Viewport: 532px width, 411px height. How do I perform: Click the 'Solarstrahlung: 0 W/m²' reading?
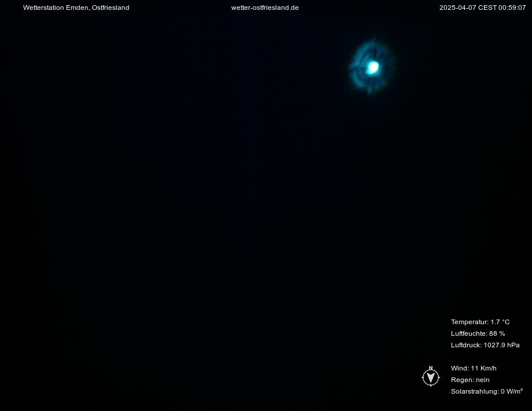[486, 391]
